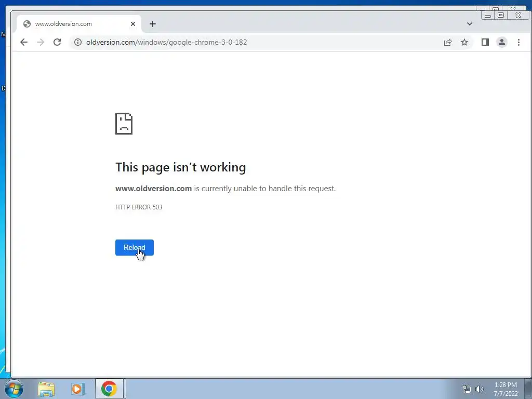
Task: Share this page icon in address bar
Action: tap(448, 42)
